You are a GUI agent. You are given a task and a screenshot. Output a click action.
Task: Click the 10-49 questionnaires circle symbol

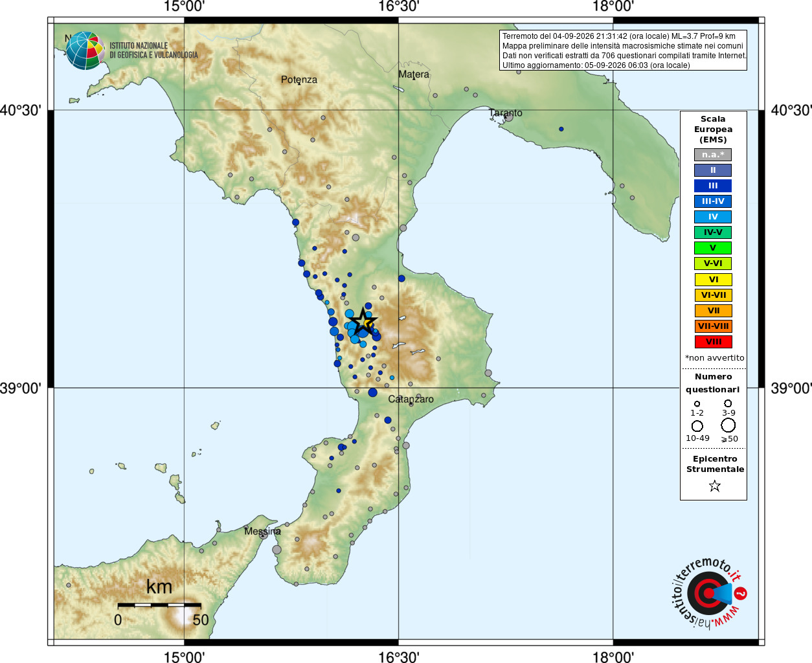[697, 426]
